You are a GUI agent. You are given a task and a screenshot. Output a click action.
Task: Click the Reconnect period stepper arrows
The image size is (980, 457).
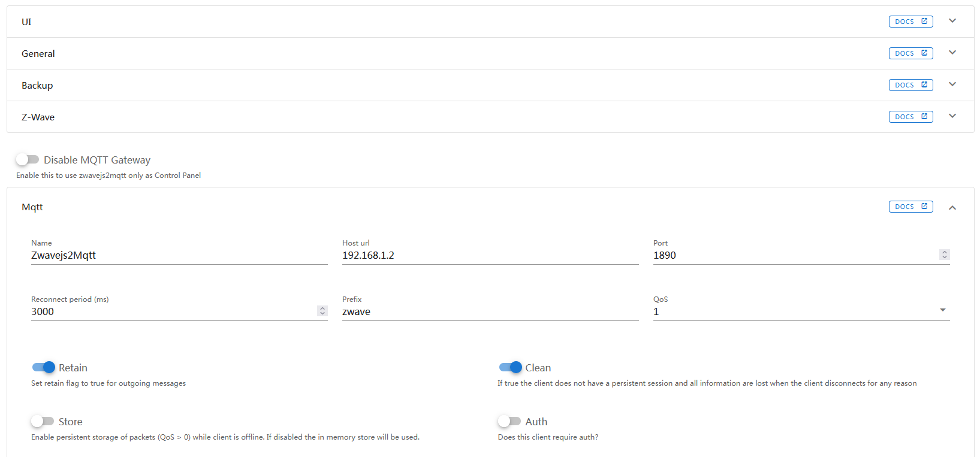[x=322, y=311]
